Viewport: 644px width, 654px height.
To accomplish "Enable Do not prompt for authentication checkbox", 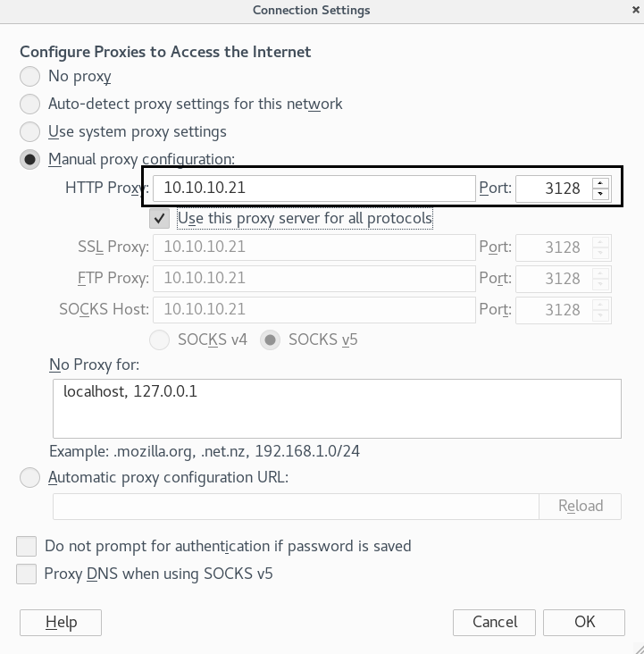I will tap(27, 546).
